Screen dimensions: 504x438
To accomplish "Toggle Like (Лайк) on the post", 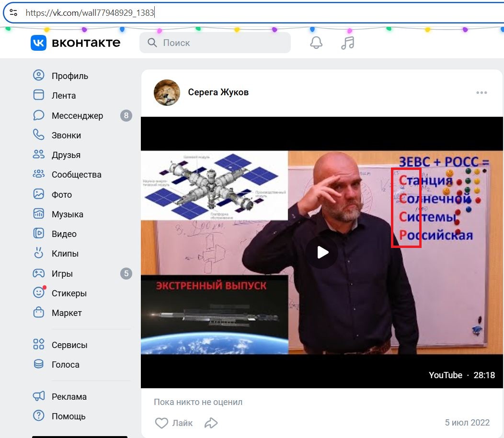I will click(x=174, y=423).
